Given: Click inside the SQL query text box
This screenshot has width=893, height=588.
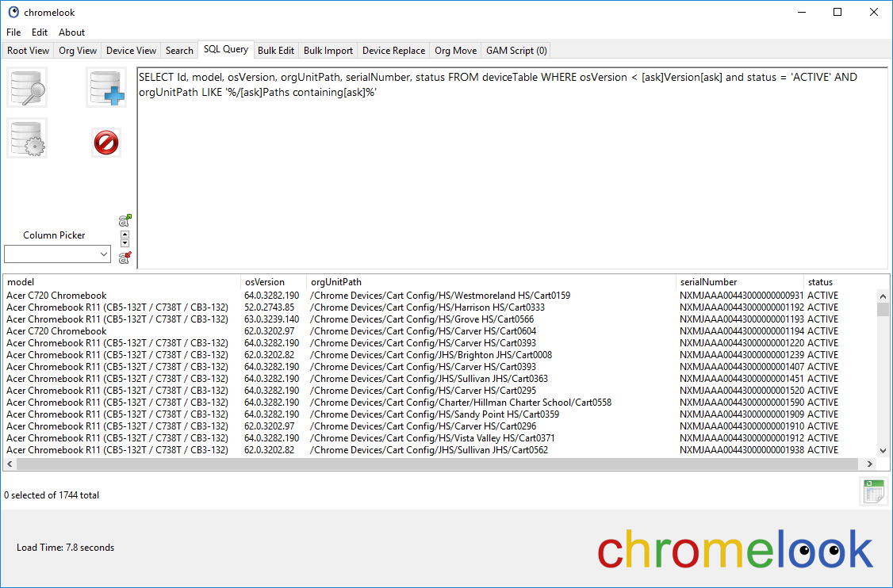Looking at the screenshot, I should pyautogui.click(x=512, y=169).
